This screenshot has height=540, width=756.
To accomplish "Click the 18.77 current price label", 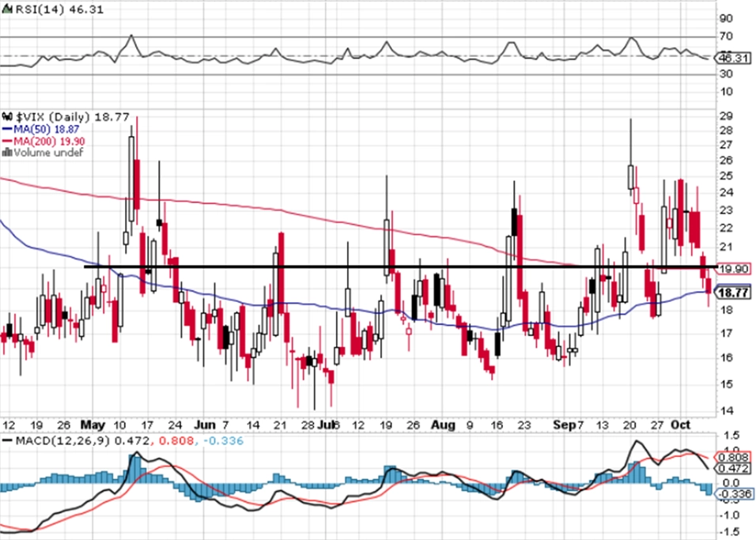I will click(x=734, y=293).
